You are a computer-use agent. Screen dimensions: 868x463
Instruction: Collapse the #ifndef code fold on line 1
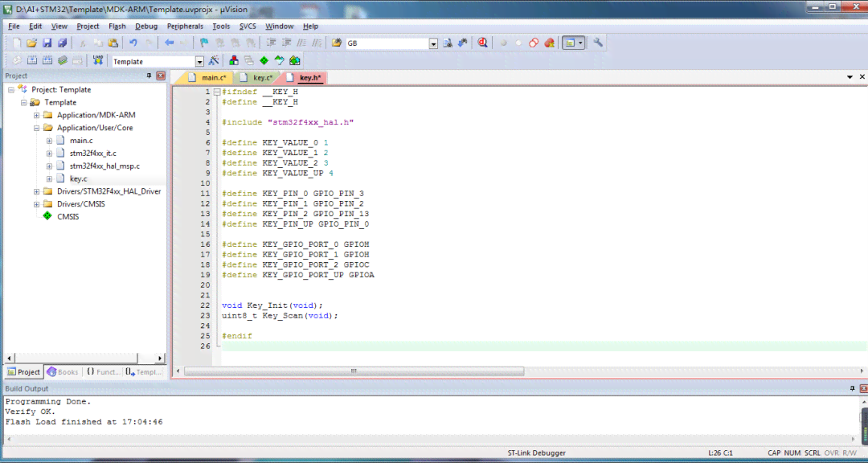point(217,92)
